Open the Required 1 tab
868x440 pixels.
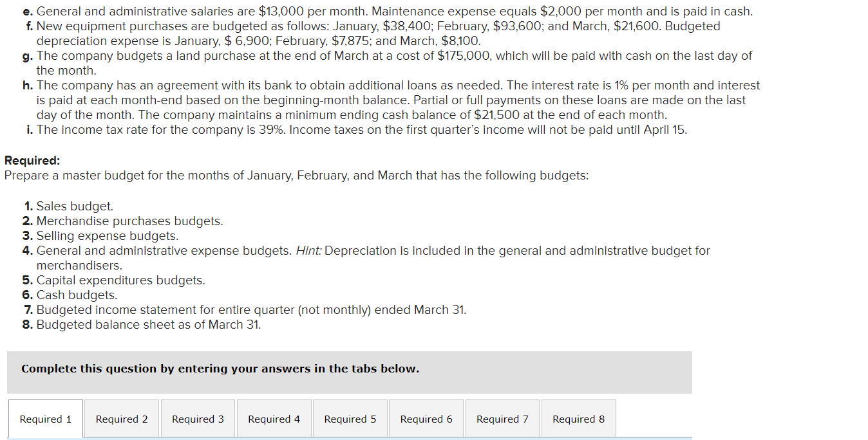(46, 419)
